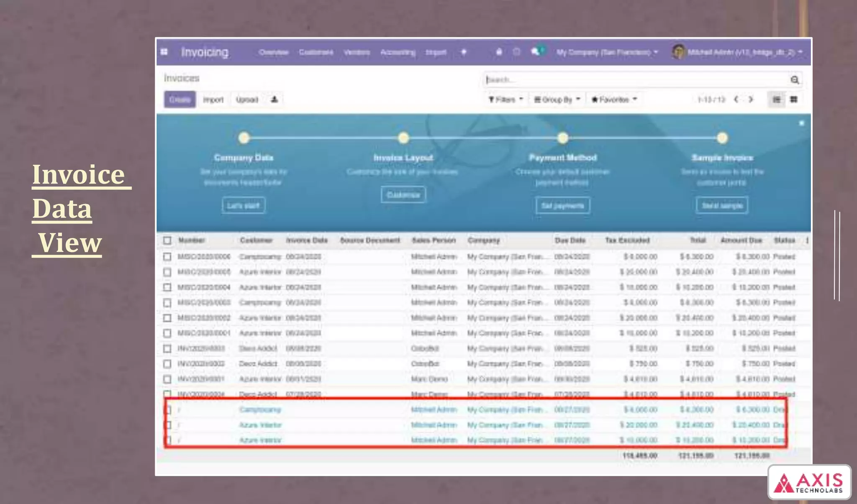This screenshot has width=857, height=504.
Task: Sort by the Sales Person column header
Action: tap(434, 240)
